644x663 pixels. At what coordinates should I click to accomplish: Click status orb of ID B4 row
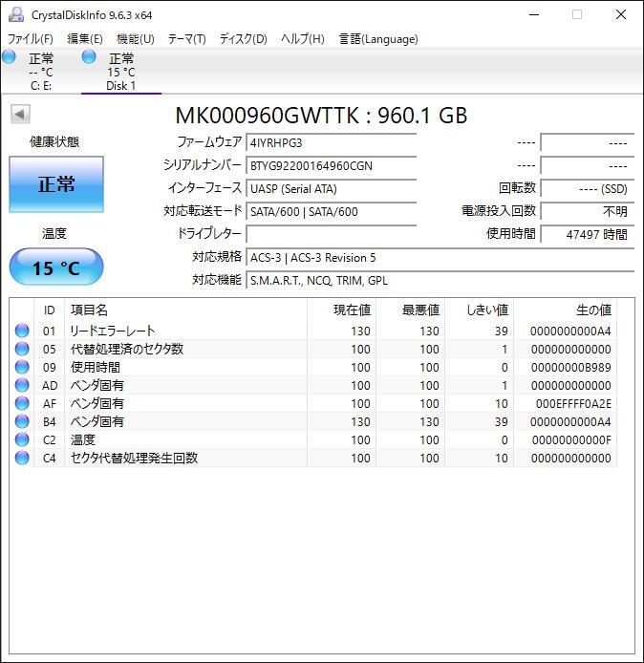[x=22, y=421]
